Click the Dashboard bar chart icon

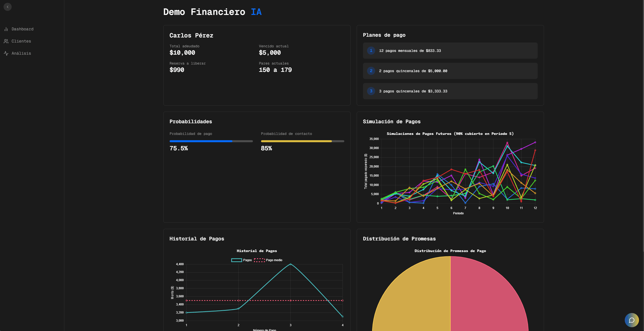pos(6,29)
